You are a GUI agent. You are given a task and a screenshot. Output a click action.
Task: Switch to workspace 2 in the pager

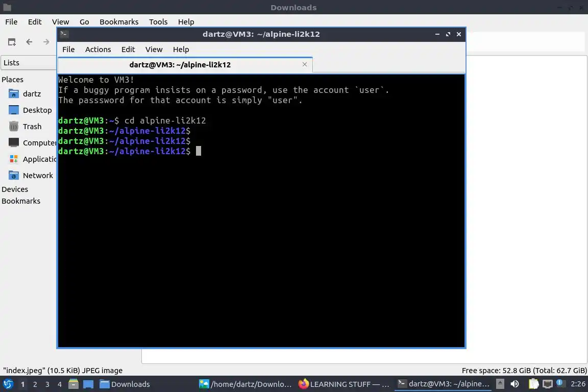pos(35,384)
